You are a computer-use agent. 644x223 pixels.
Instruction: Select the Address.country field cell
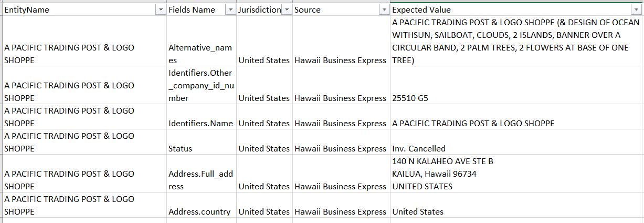coord(199,212)
